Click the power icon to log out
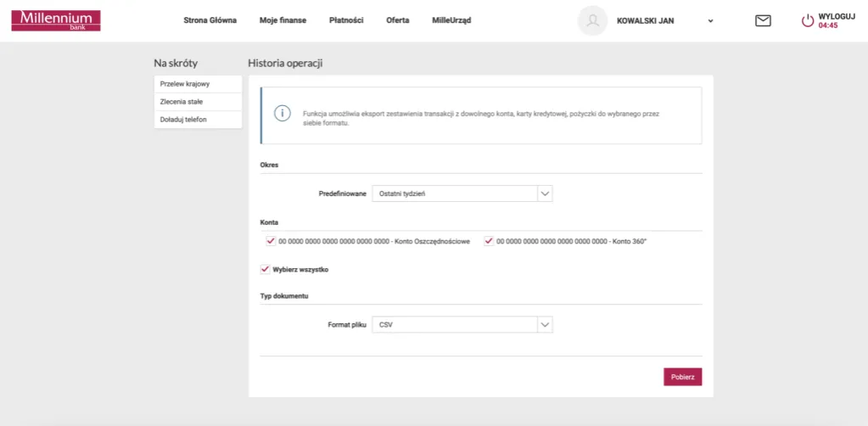This screenshot has width=868, height=426. tap(807, 21)
